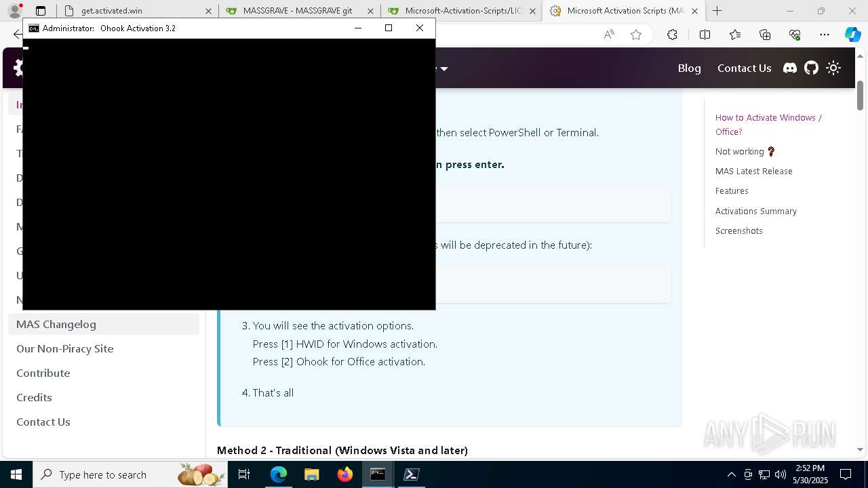Open Edge tab actions menu icon
Viewport: 868px width, 488px height.
coord(41,11)
